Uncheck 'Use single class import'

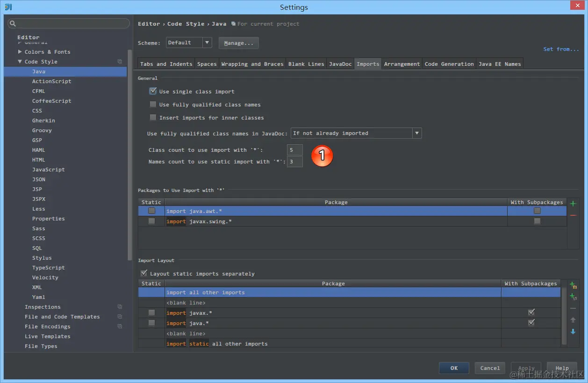click(152, 91)
